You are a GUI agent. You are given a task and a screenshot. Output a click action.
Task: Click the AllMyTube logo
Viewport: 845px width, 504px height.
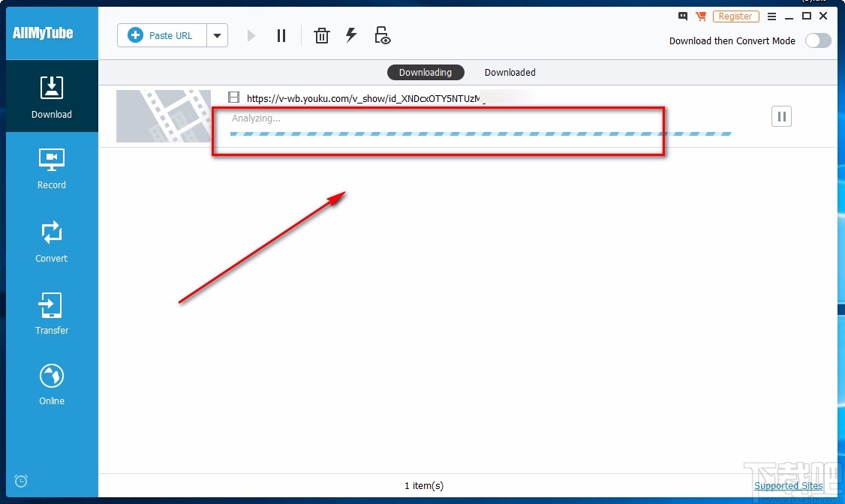pyautogui.click(x=43, y=33)
